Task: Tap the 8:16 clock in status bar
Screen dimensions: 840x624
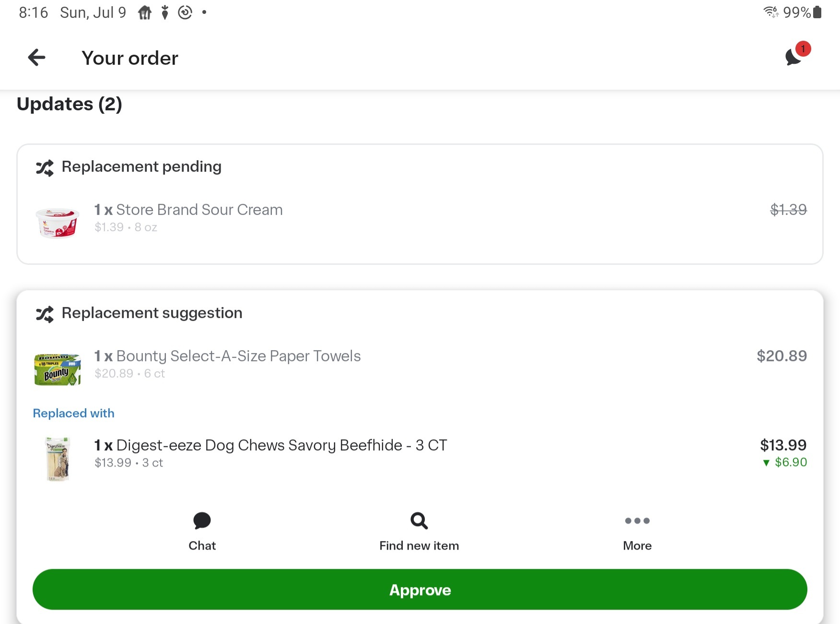Action: 34,12
